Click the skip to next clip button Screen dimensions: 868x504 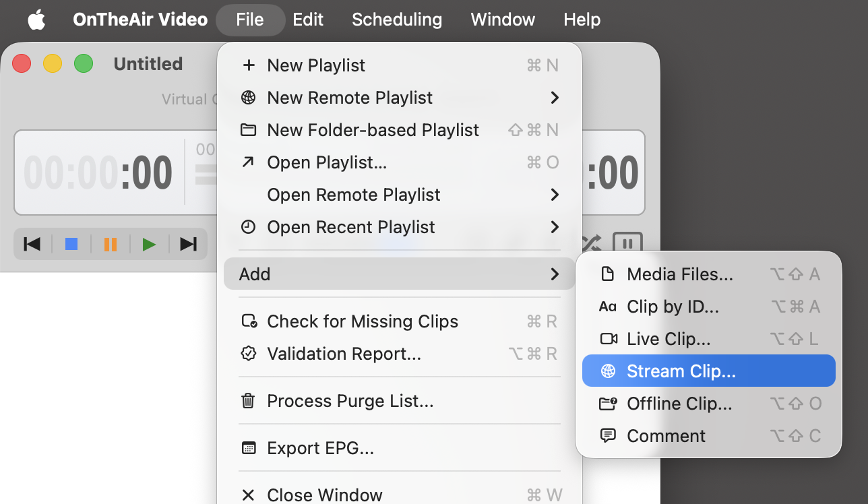(189, 244)
